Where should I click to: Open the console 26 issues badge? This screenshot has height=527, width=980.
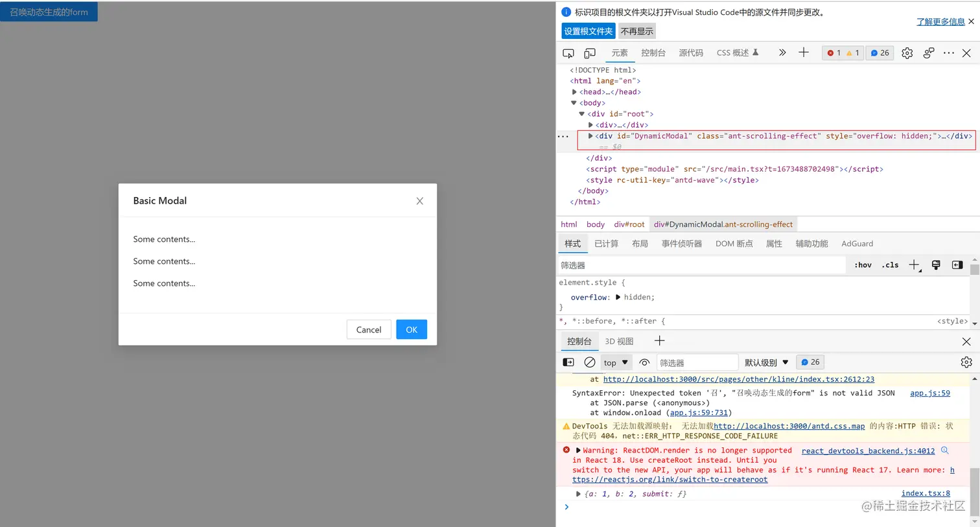coord(810,362)
